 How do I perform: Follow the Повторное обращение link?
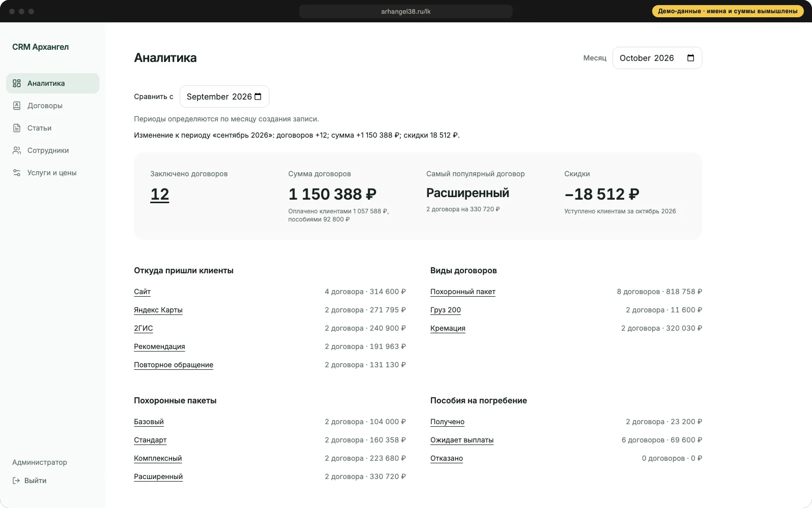point(174,365)
